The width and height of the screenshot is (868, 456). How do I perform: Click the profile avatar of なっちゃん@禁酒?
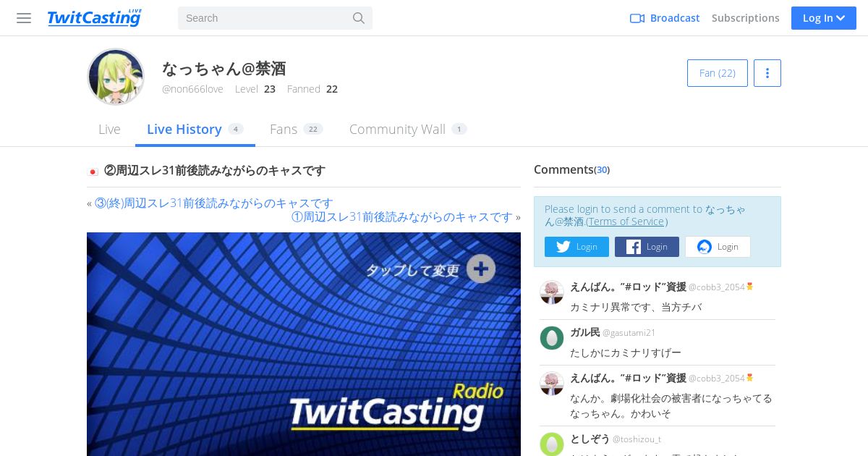(x=116, y=77)
